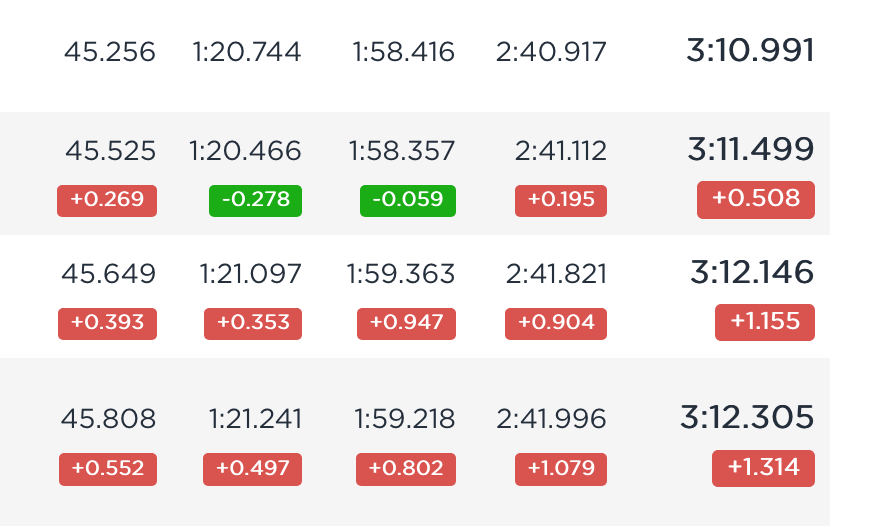
Task: Click the 3:12.146 finish time
Action: 752,272
